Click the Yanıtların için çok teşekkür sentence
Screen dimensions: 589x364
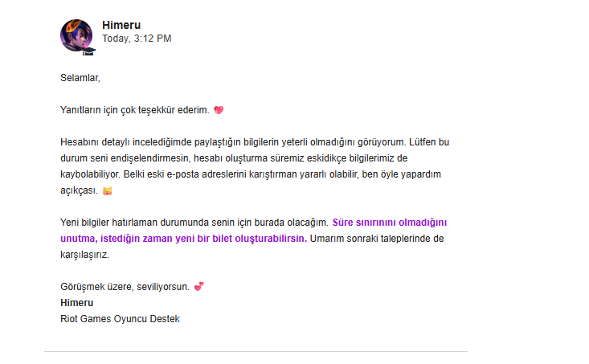[x=134, y=110]
